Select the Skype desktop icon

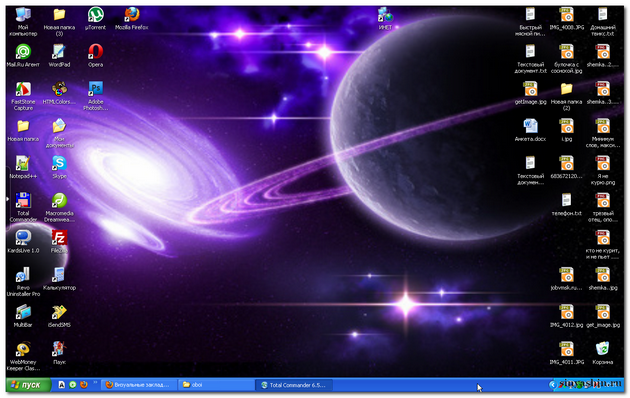coord(59,167)
